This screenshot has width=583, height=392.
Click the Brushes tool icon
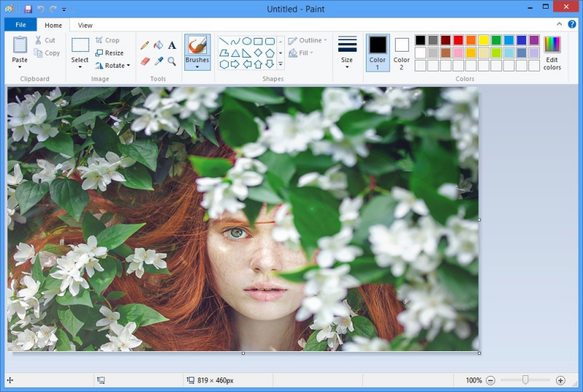pyautogui.click(x=197, y=45)
